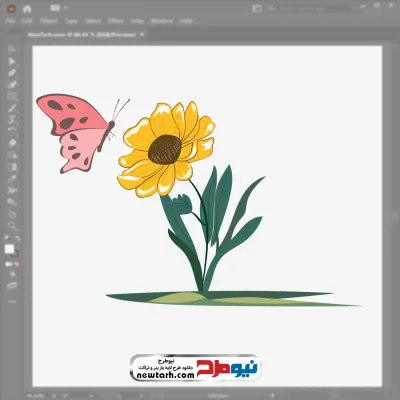Click the newtarh.com logo banner
Image resolution: width=400 pixels, height=400 pixels.
click(x=194, y=368)
